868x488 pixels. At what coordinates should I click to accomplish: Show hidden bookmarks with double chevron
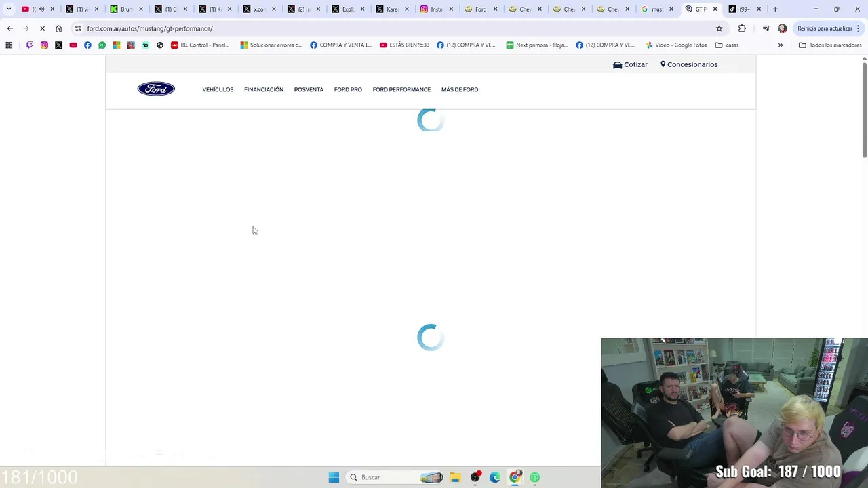781,45
